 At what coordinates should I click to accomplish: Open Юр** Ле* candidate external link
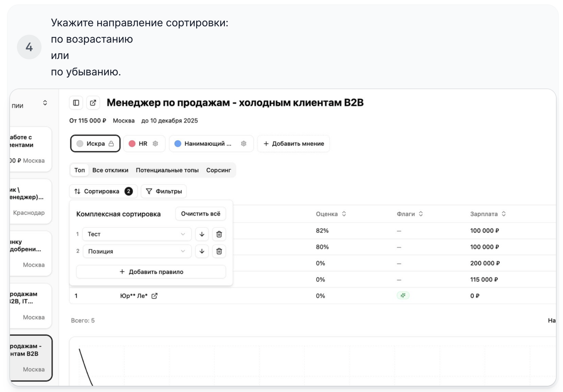(154, 296)
